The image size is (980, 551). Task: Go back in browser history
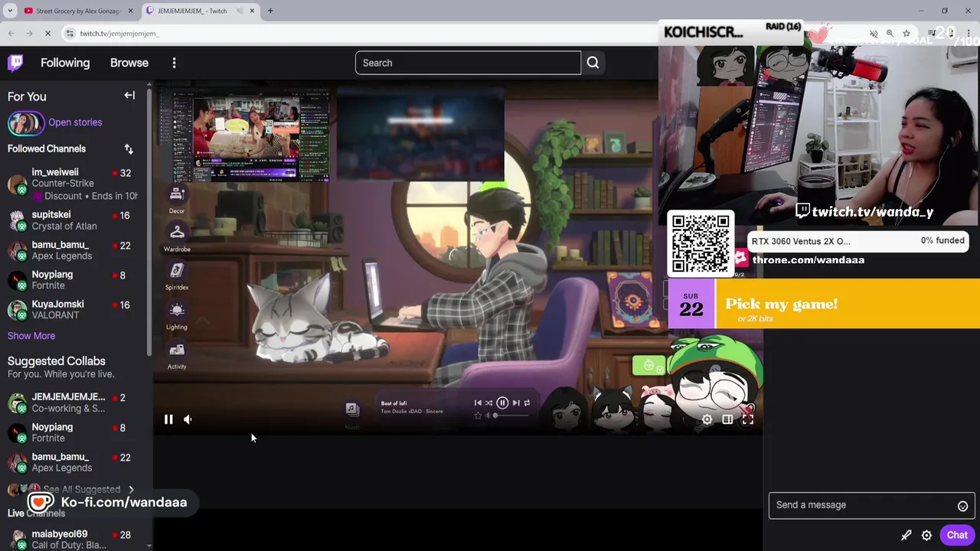[11, 34]
